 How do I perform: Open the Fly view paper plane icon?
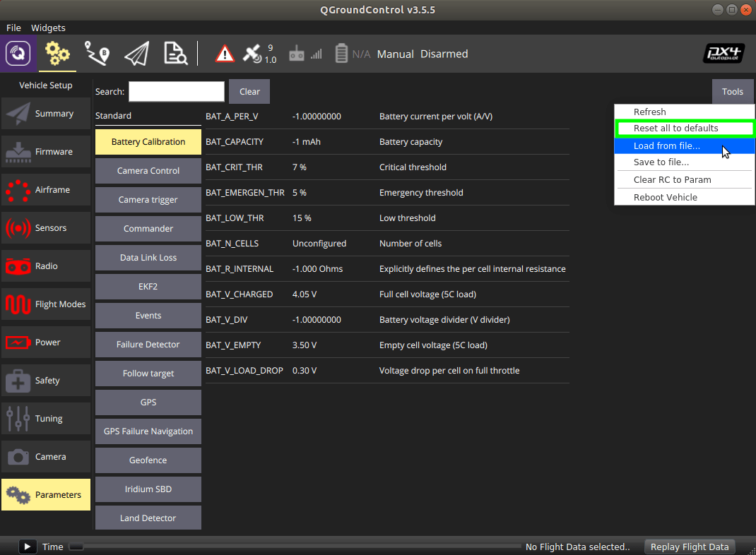pyautogui.click(x=137, y=54)
